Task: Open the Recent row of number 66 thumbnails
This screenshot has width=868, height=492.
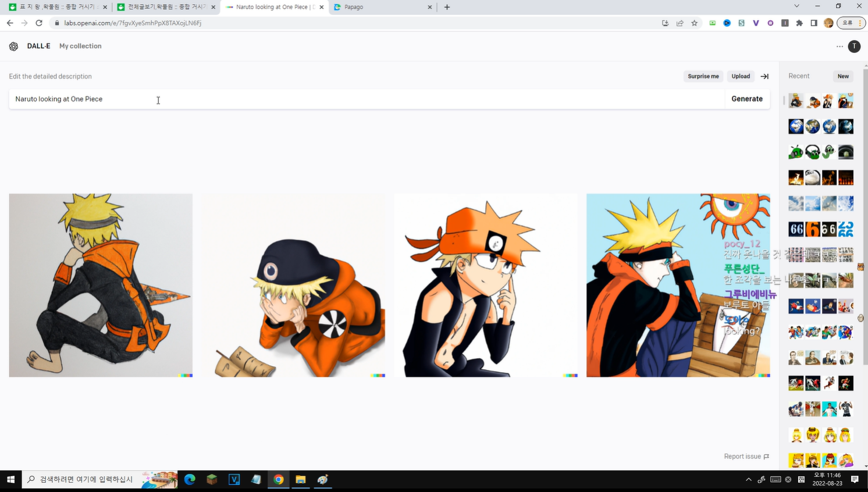Action: pyautogui.click(x=821, y=229)
